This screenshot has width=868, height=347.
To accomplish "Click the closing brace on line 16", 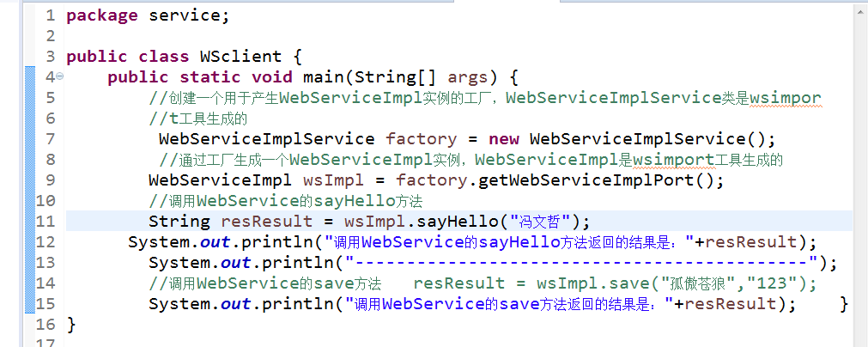I will pos(71,325).
